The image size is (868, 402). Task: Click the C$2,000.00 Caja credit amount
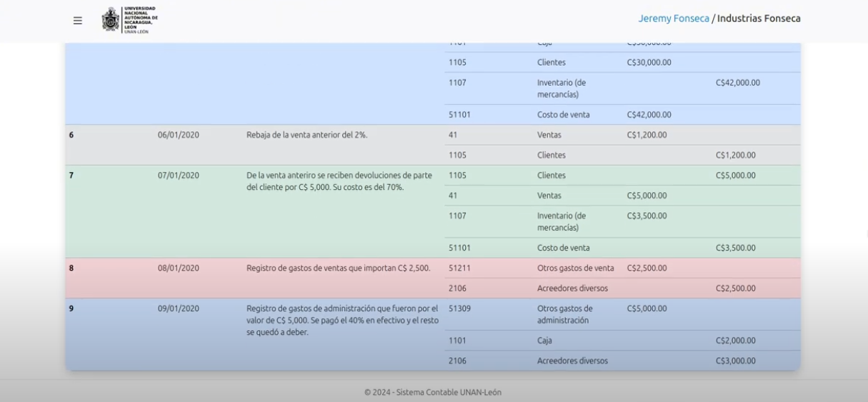[x=736, y=341]
